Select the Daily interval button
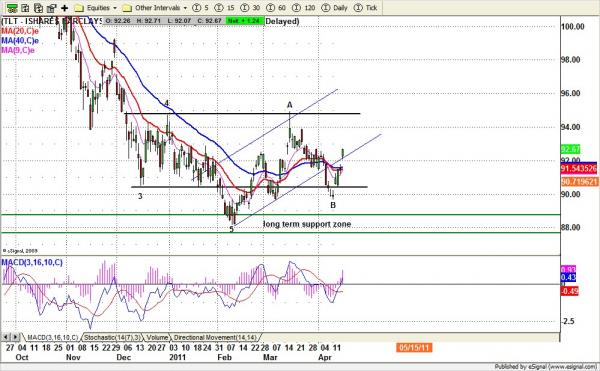 (334, 8)
